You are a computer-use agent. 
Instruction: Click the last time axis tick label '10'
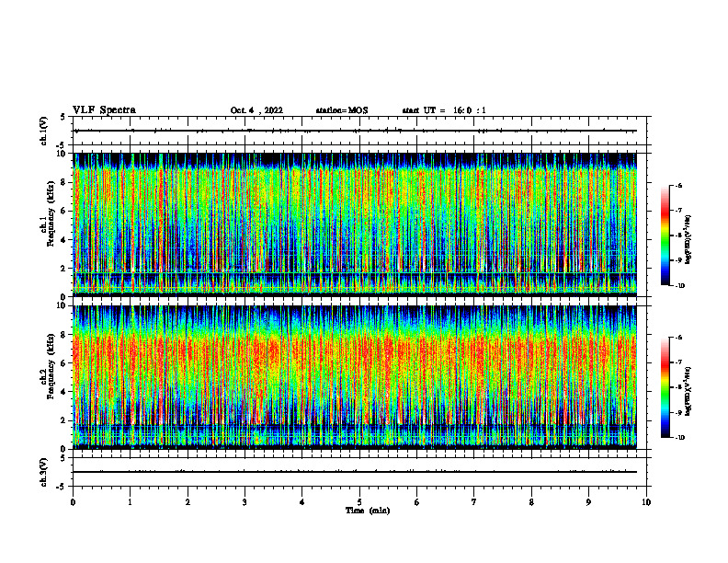point(646,502)
